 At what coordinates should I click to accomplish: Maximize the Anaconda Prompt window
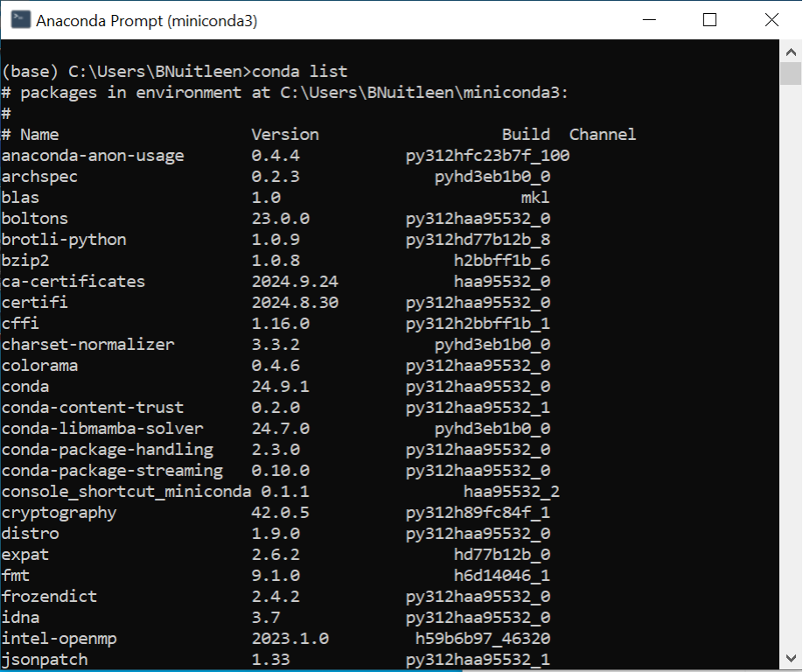pos(709,20)
